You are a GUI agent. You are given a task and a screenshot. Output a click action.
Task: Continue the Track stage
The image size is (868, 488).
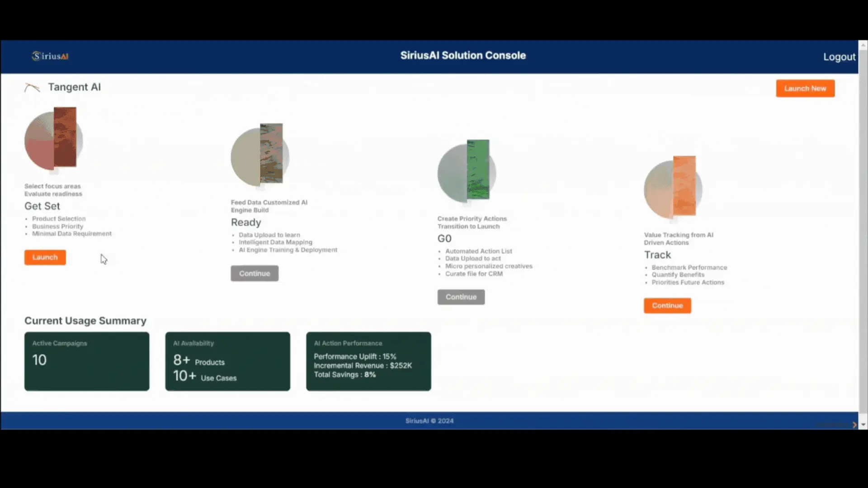click(667, 305)
